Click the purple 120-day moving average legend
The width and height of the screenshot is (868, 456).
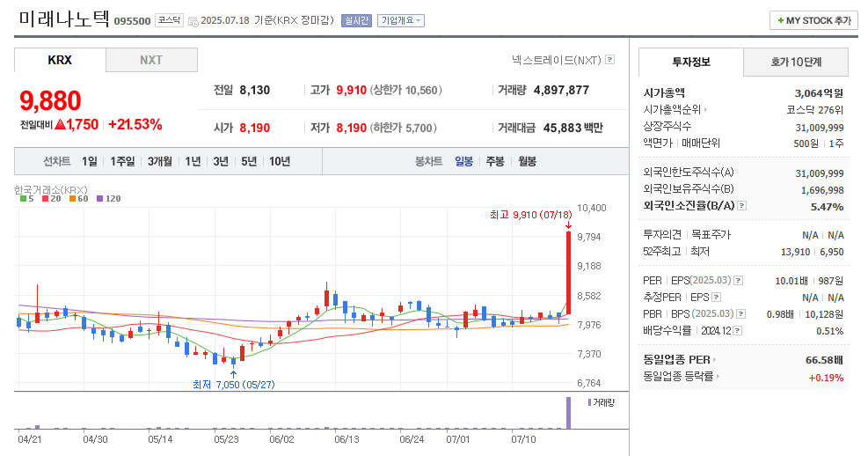(108, 198)
